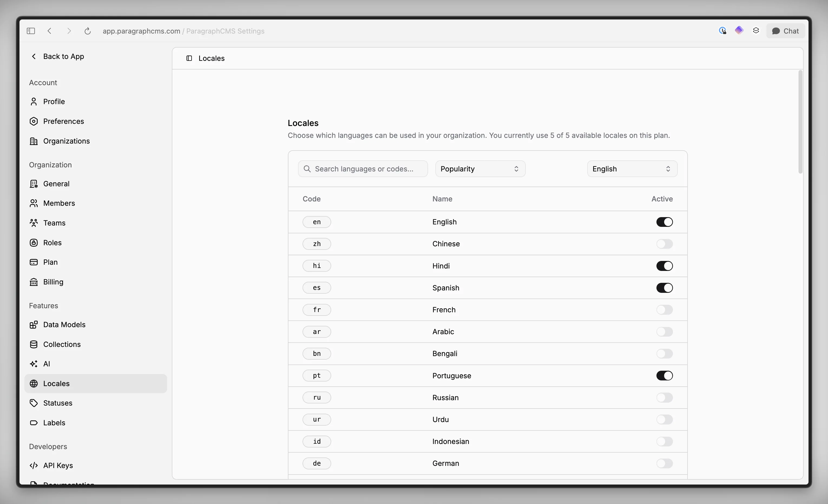
Task: Click the 'zh' code badge
Action: coord(317,244)
